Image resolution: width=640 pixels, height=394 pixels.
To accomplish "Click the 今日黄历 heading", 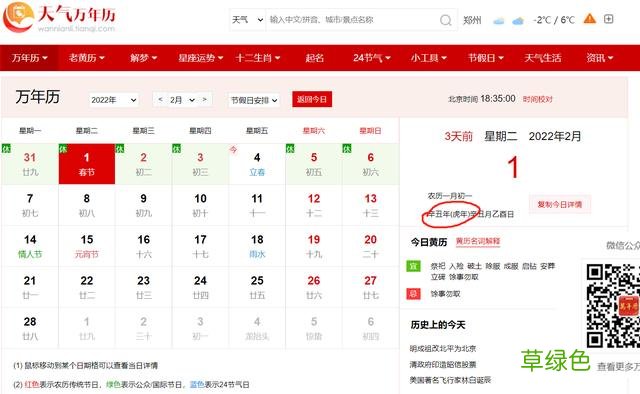I will tap(429, 242).
